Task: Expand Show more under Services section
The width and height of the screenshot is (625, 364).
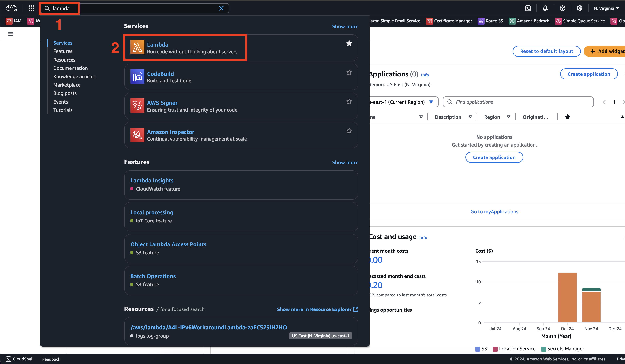Action: click(x=345, y=26)
